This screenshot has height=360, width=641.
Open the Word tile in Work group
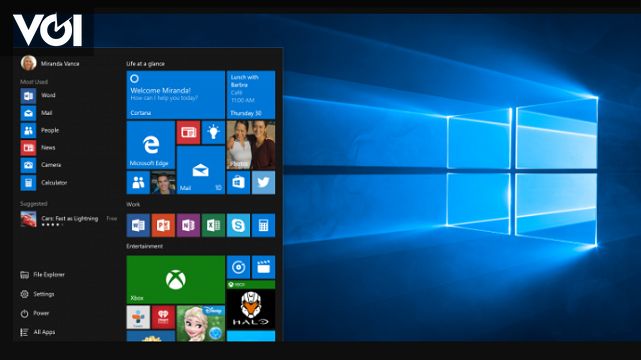[x=138, y=225]
